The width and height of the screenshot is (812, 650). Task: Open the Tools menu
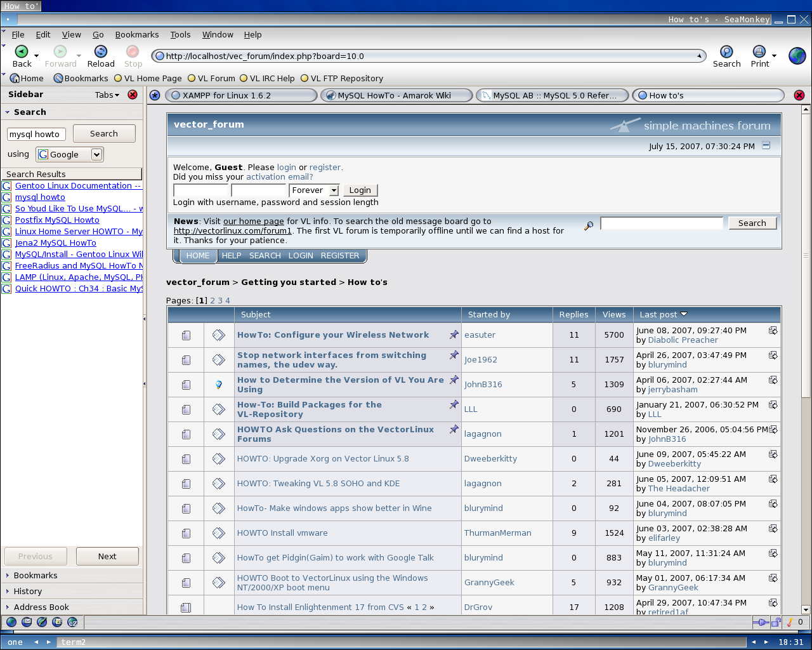click(x=180, y=34)
